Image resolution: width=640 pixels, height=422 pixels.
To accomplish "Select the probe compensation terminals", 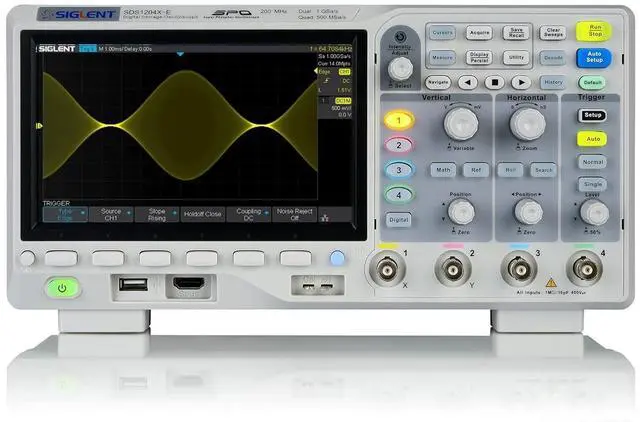I will [318, 285].
